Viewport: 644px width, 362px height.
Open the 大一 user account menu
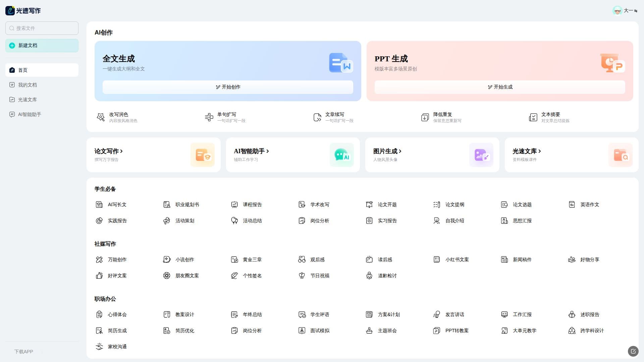pyautogui.click(x=625, y=11)
